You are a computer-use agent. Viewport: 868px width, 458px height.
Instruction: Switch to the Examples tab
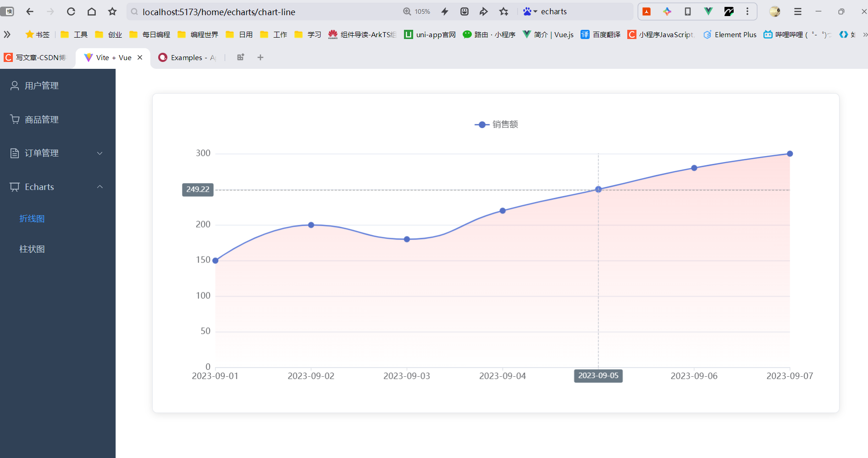[188, 57]
